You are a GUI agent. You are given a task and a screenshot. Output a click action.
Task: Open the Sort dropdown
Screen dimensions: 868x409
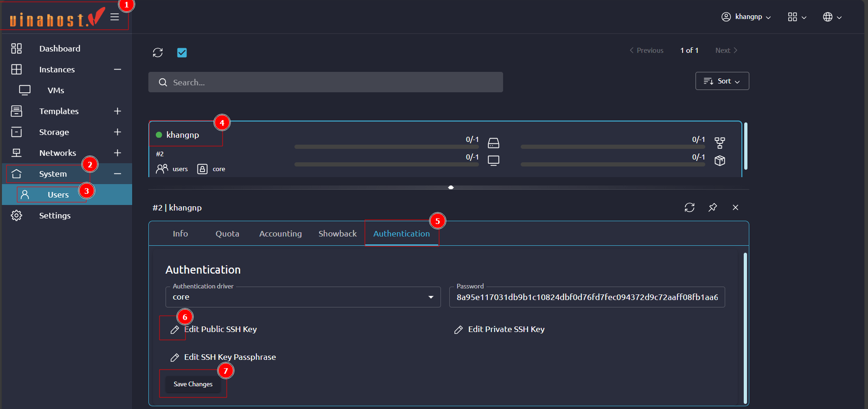pyautogui.click(x=722, y=81)
